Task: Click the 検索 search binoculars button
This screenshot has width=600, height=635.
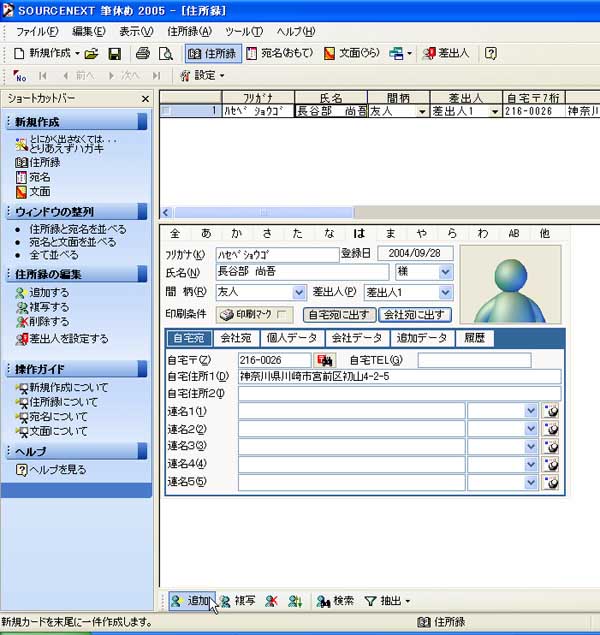Action: [x=335, y=601]
